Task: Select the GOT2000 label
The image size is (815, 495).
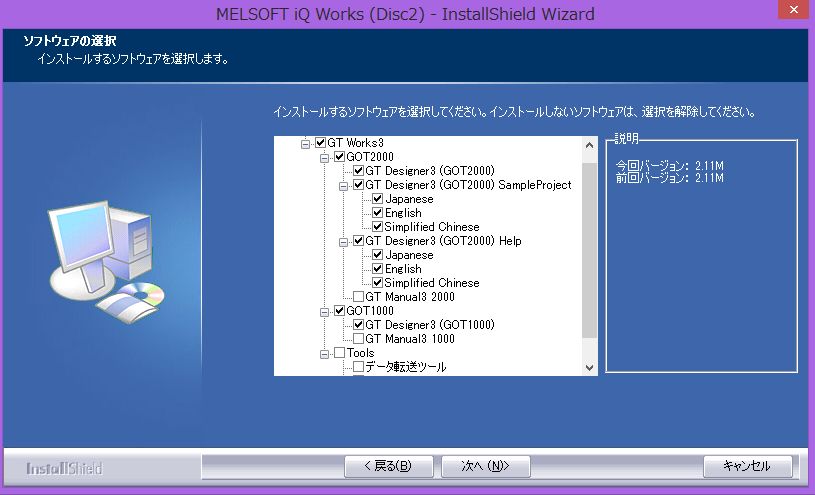Action: (370, 157)
